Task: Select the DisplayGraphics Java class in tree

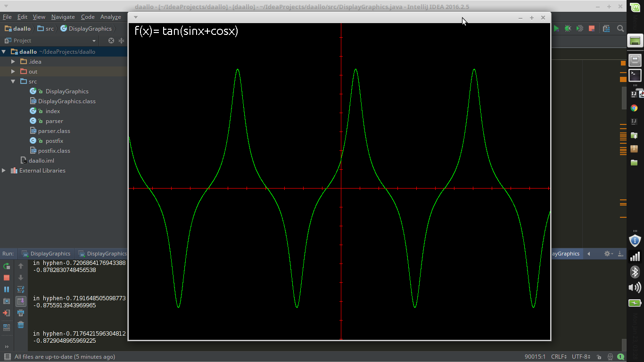Action: tap(66, 91)
